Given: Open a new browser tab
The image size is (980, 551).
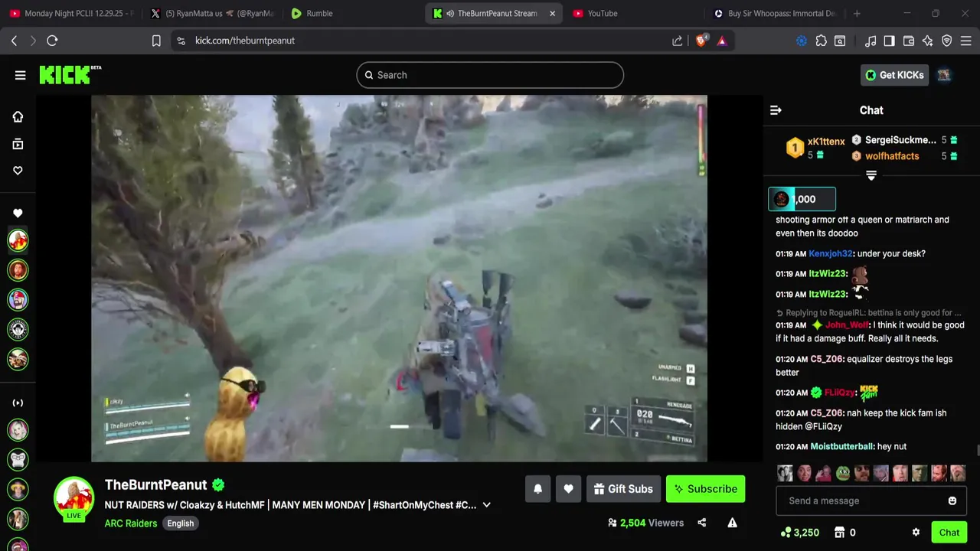Looking at the screenshot, I should coord(857,13).
